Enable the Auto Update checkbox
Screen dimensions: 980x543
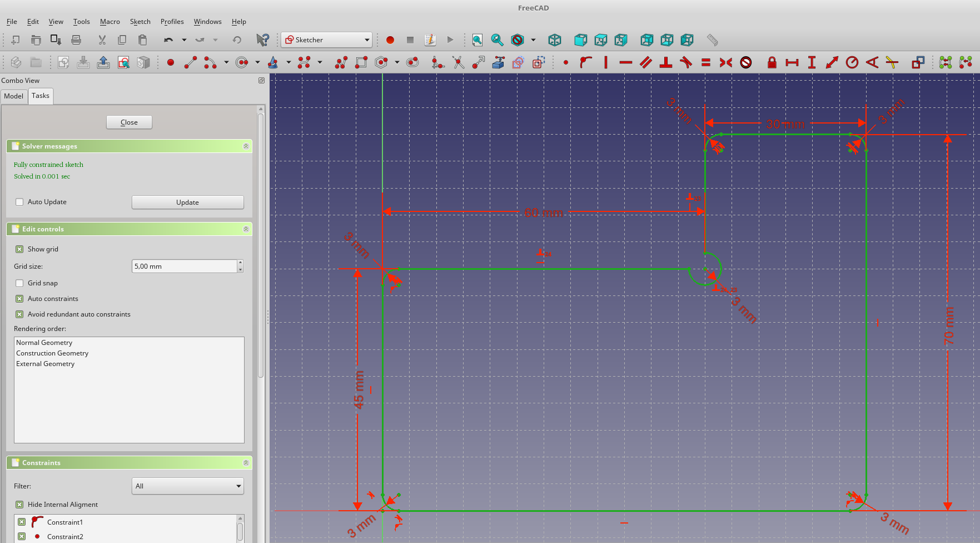(20, 202)
